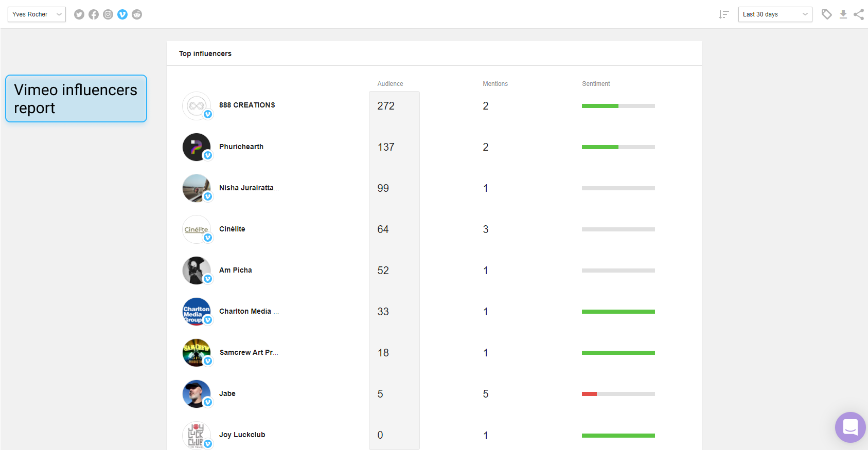Click the 888 CREATIONS sentiment bar
The height and width of the screenshot is (450, 868).
618,106
